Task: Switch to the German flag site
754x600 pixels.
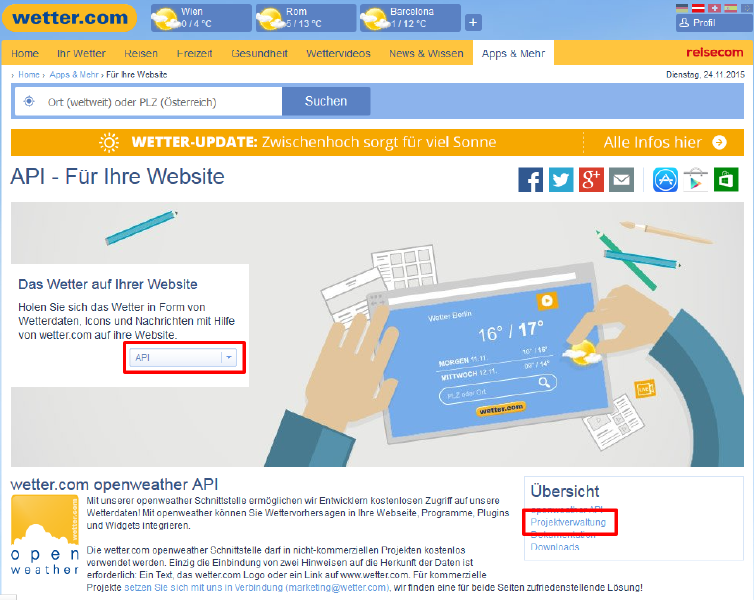Action: click(x=682, y=8)
